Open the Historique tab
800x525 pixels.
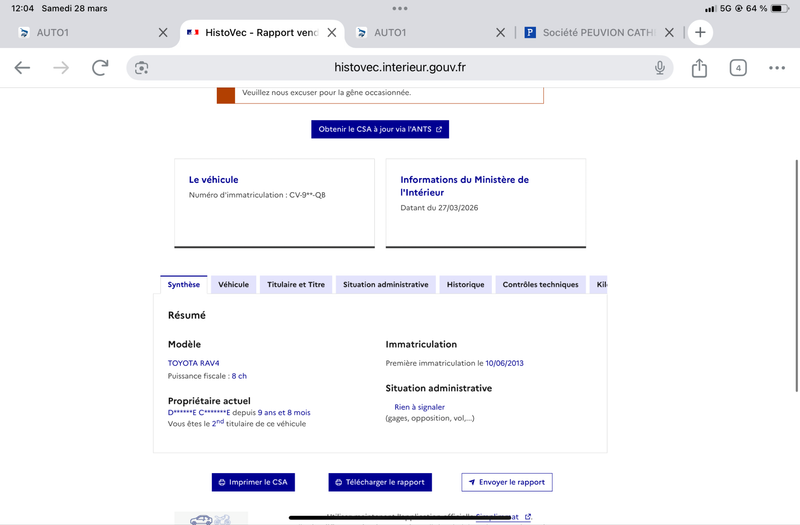tap(465, 284)
